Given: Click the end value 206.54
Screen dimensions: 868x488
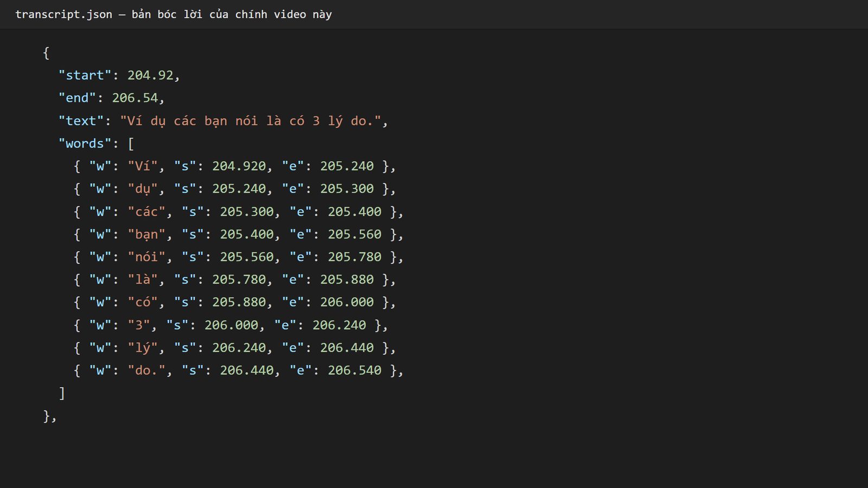Looking at the screenshot, I should point(135,98).
